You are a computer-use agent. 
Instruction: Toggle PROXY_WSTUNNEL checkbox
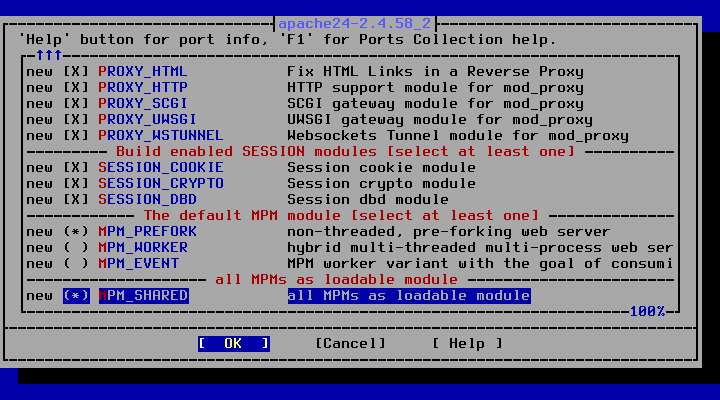tap(76, 135)
